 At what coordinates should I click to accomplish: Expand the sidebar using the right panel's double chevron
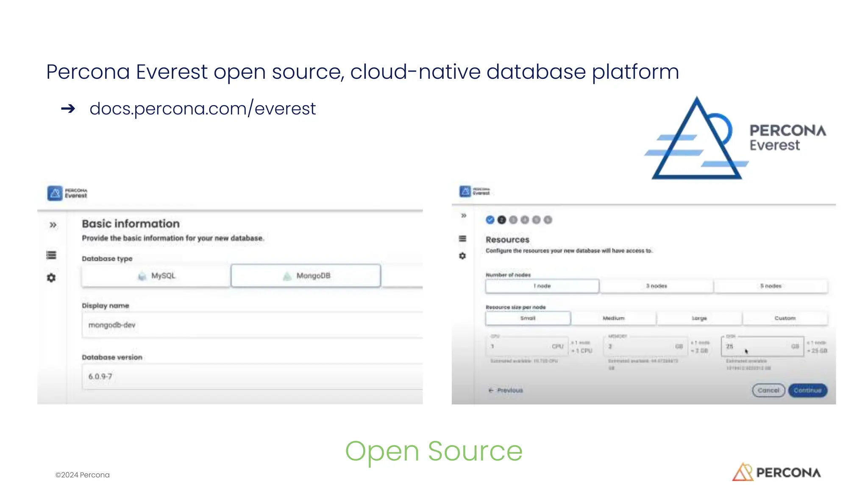[464, 216]
